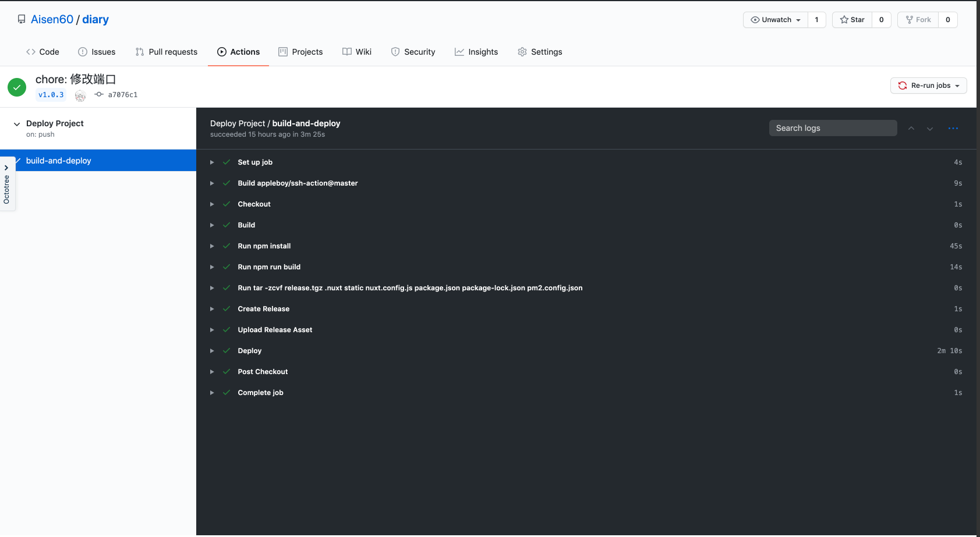980x537 pixels.
Task: Click the Run npm install label
Action: [264, 246]
